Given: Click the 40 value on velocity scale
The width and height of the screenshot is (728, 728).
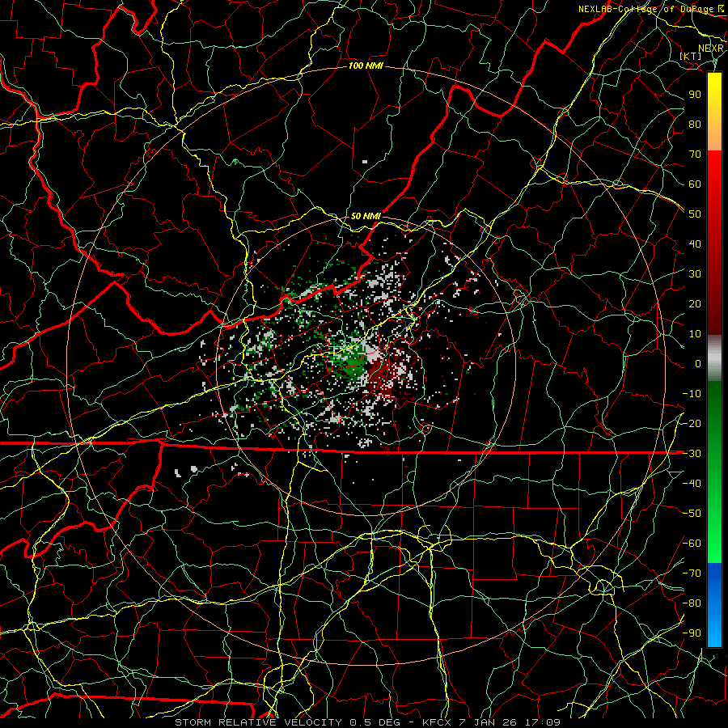Looking at the screenshot, I should click(695, 243).
